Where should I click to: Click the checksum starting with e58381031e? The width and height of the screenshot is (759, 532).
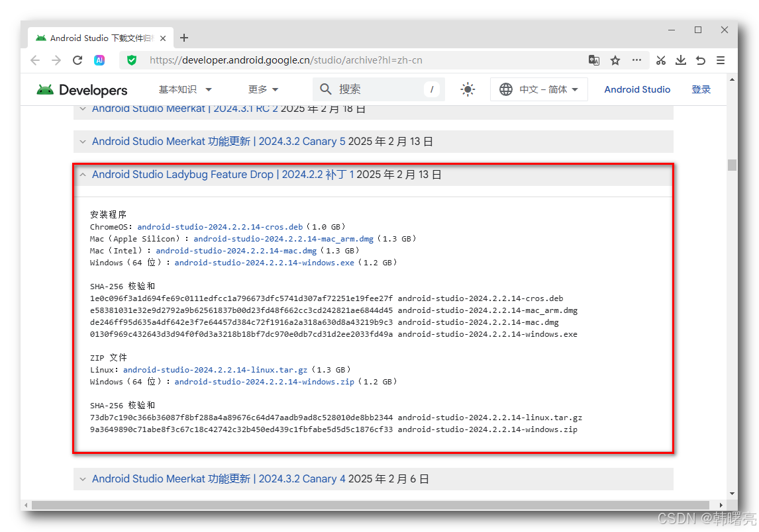coord(241,310)
